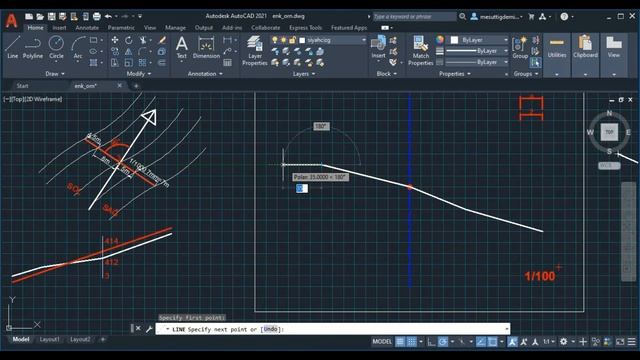
Task: Expand the Modify panel
Action: pyautogui.click(x=139, y=74)
